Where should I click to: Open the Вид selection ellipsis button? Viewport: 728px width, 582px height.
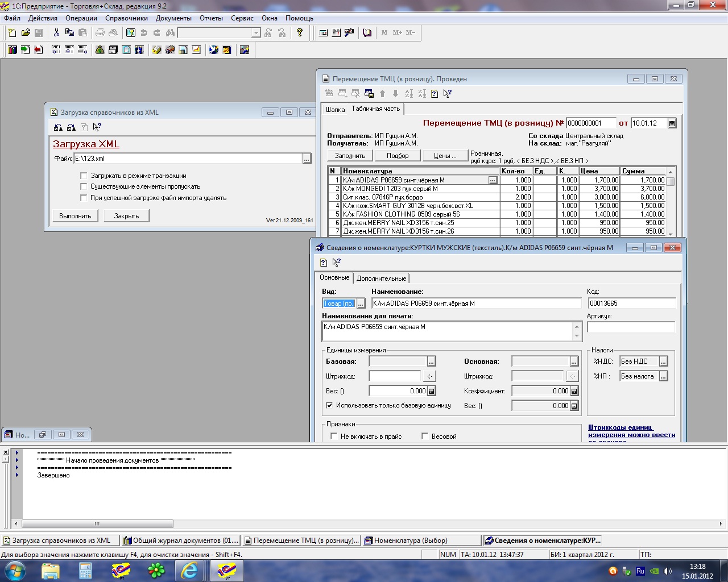(361, 304)
